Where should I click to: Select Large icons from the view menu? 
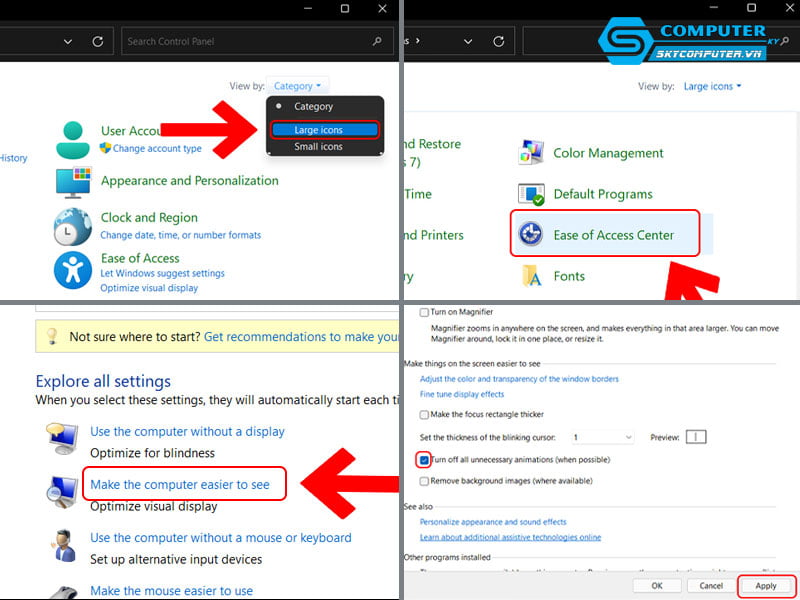pos(318,130)
